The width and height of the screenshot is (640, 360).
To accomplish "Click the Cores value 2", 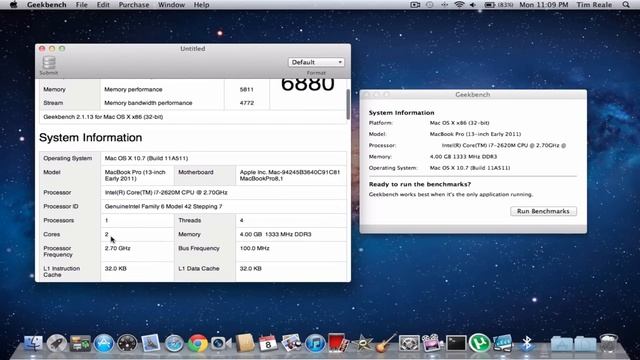I will click(x=107, y=234).
